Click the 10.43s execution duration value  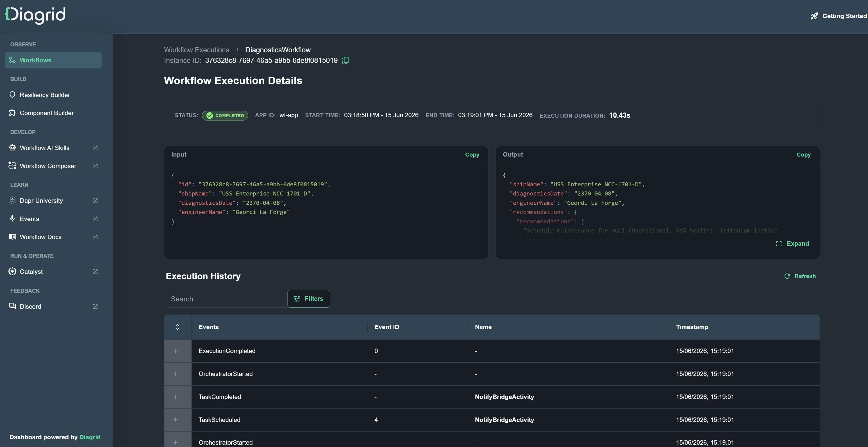[x=619, y=115]
